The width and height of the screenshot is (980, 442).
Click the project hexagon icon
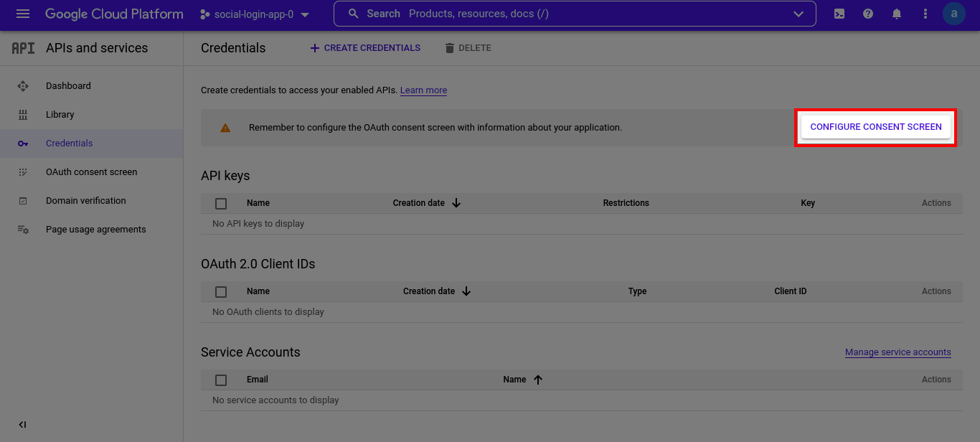205,14
